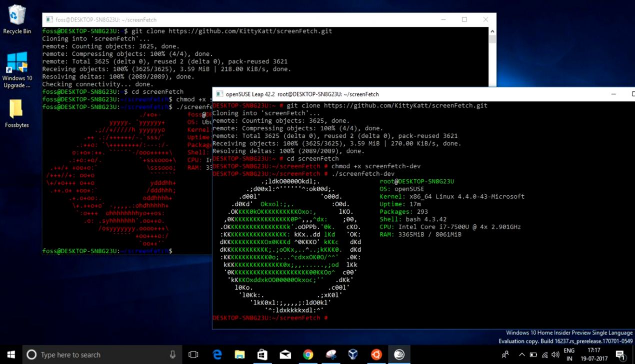Show hidden system tray icons chevron
This screenshot has width=635, height=364.
521,355
